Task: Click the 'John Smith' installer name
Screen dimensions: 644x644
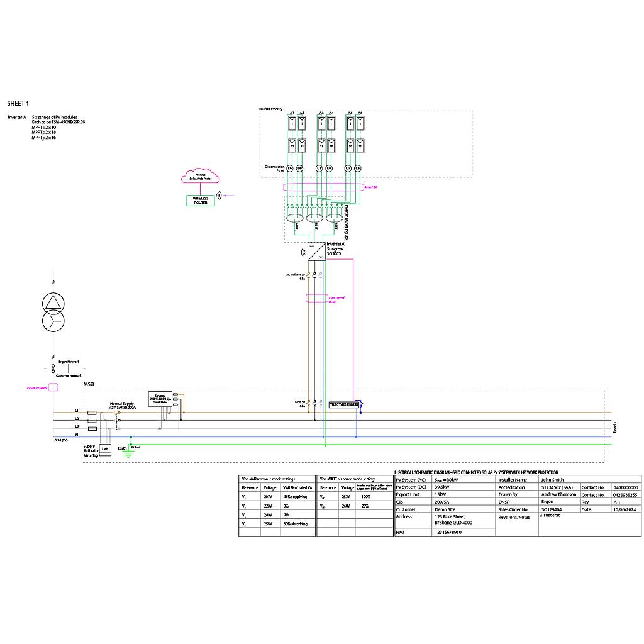Action: click(x=552, y=480)
